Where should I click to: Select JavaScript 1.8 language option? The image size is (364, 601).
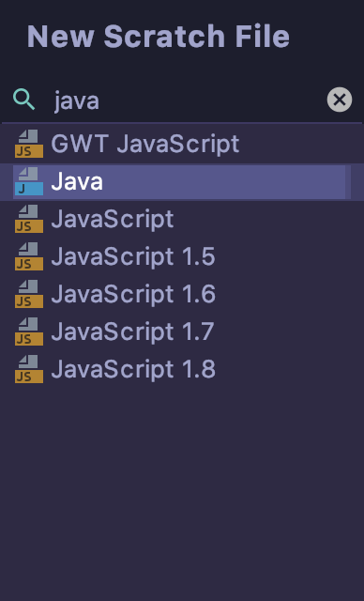point(182,369)
